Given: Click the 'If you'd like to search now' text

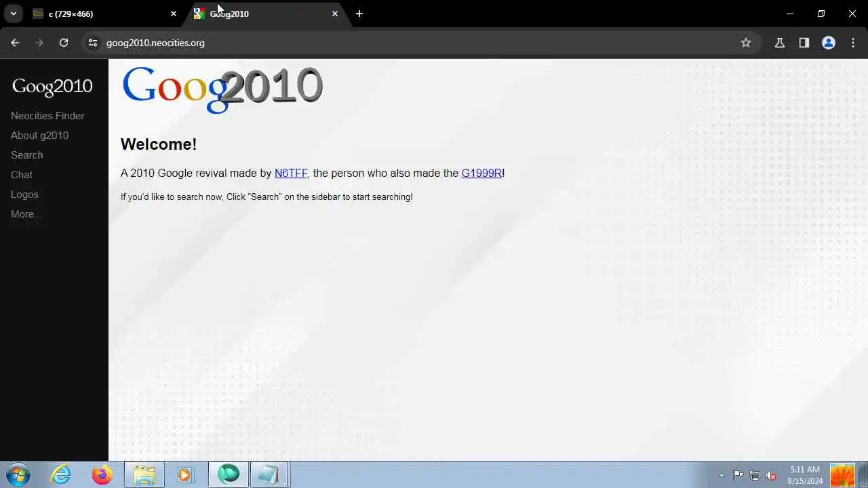Looking at the screenshot, I should coord(267,197).
